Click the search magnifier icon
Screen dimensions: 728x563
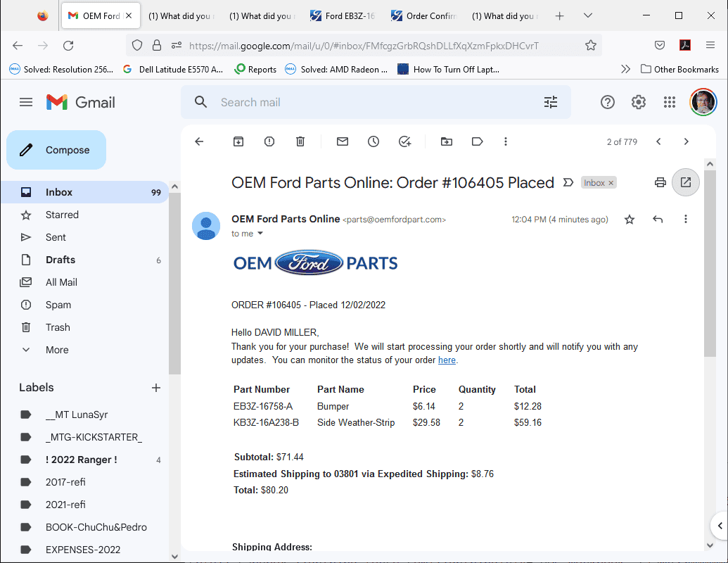pyautogui.click(x=200, y=102)
